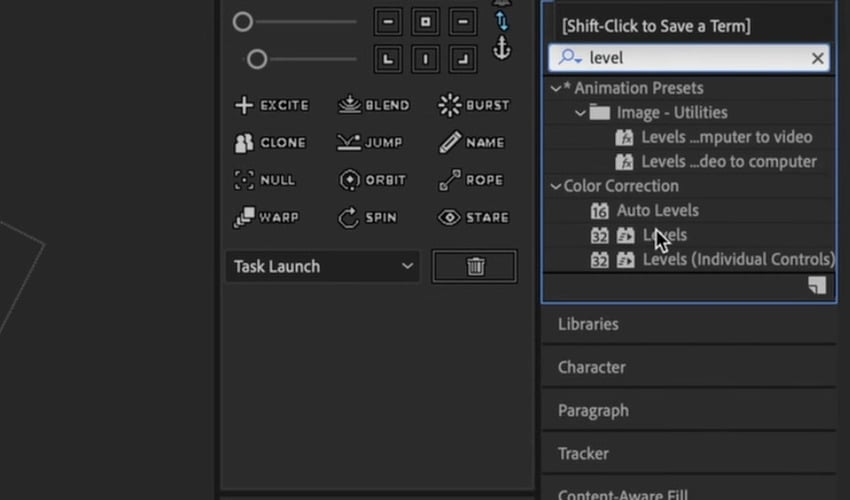This screenshot has height=500, width=850.
Task: Click the bottom-left corner anchor button
Action: 388,59
